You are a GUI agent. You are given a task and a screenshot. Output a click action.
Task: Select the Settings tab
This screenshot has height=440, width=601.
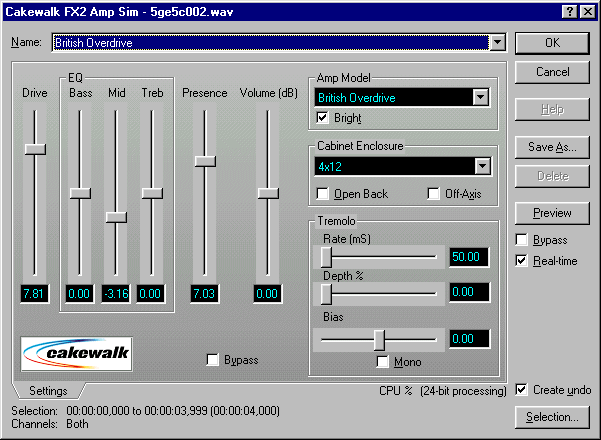click(x=48, y=391)
